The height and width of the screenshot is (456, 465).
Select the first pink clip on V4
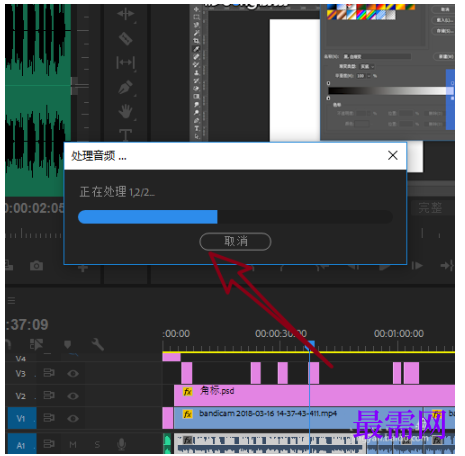171,357
